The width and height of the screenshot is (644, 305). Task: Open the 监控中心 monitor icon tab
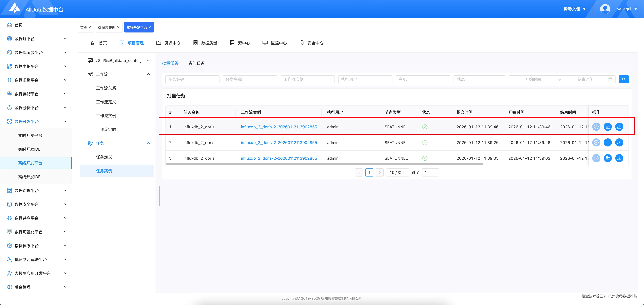click(x=275, y=43)
